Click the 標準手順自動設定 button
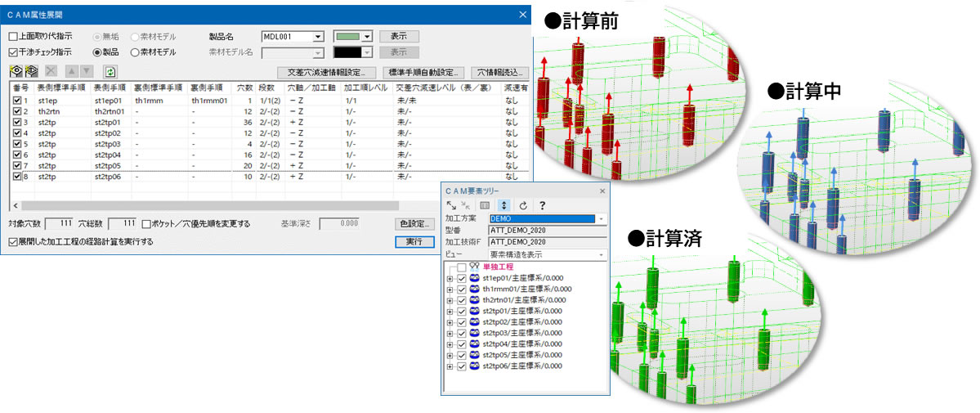Image resolution: width=980 pixels, height=413 pixels. [422, 72]
